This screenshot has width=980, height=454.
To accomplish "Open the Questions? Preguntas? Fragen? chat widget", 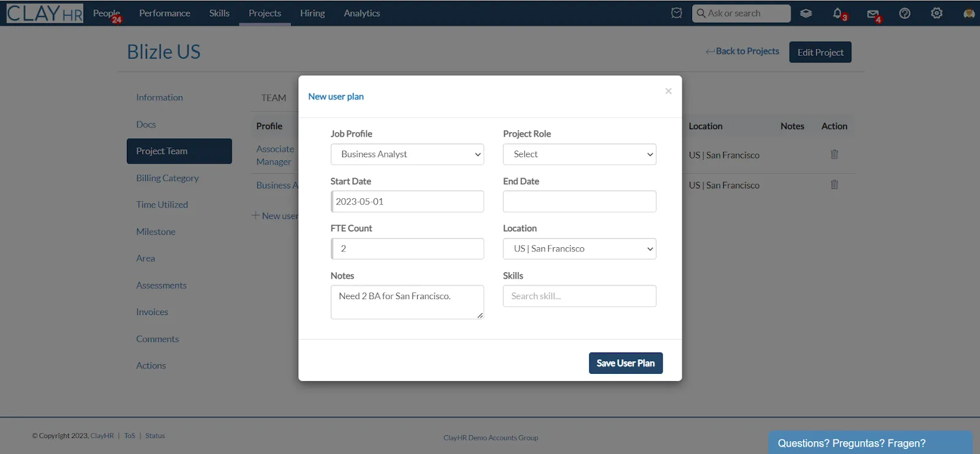I will coord(870,443).
